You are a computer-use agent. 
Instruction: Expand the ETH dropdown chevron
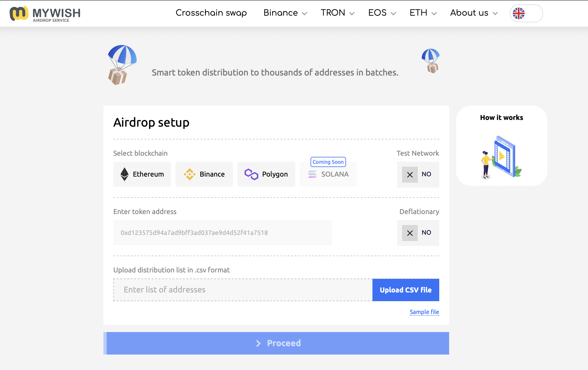tap(434, 14)
